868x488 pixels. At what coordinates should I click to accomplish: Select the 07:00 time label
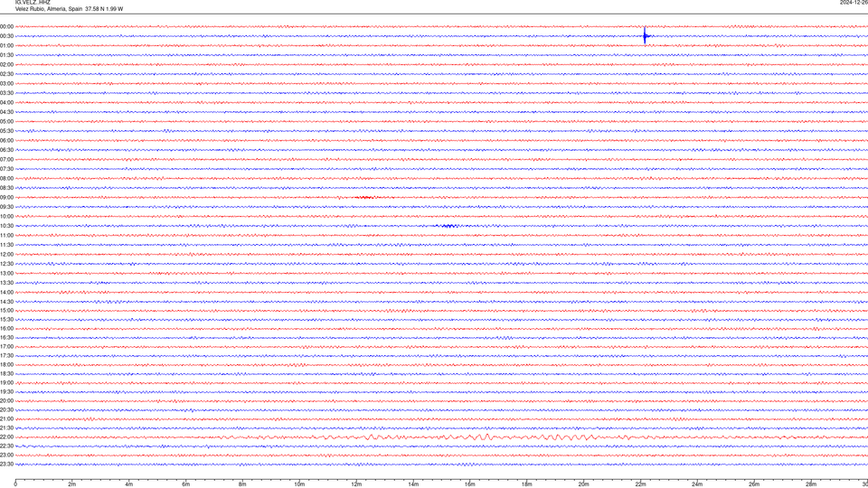pos(6,159)
